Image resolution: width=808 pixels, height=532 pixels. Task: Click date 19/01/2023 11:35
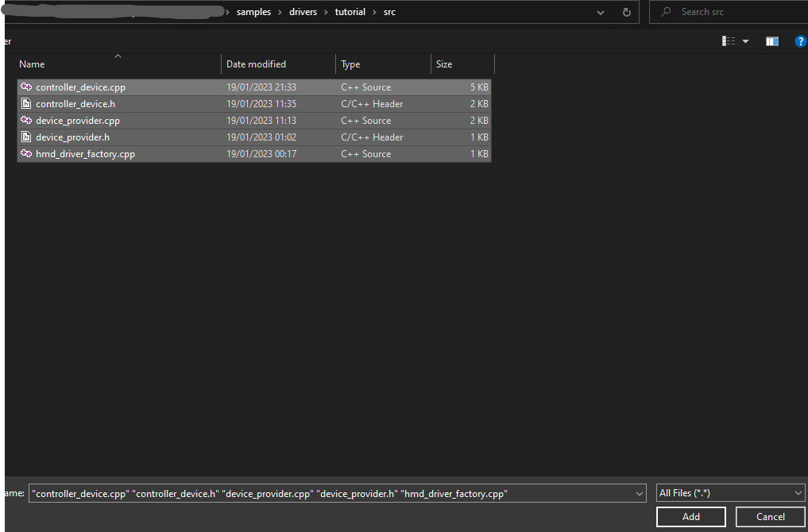[x=261, y=103]
